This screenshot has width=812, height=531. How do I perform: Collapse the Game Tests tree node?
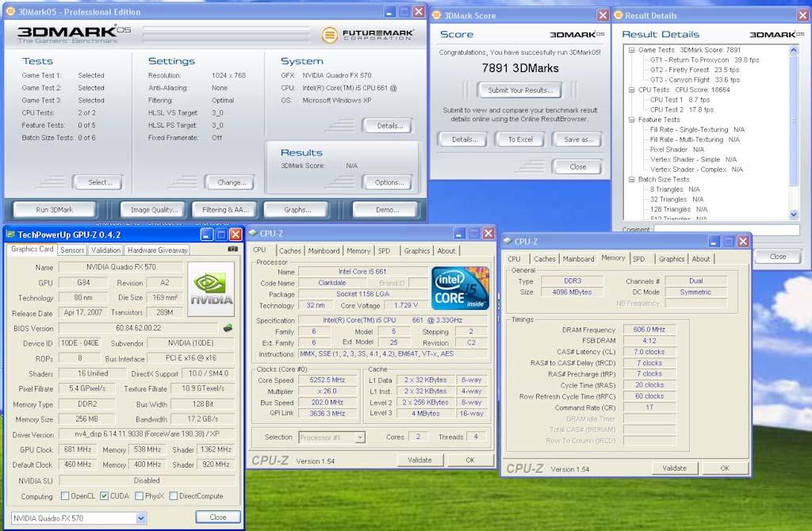[x=632, y=50]
